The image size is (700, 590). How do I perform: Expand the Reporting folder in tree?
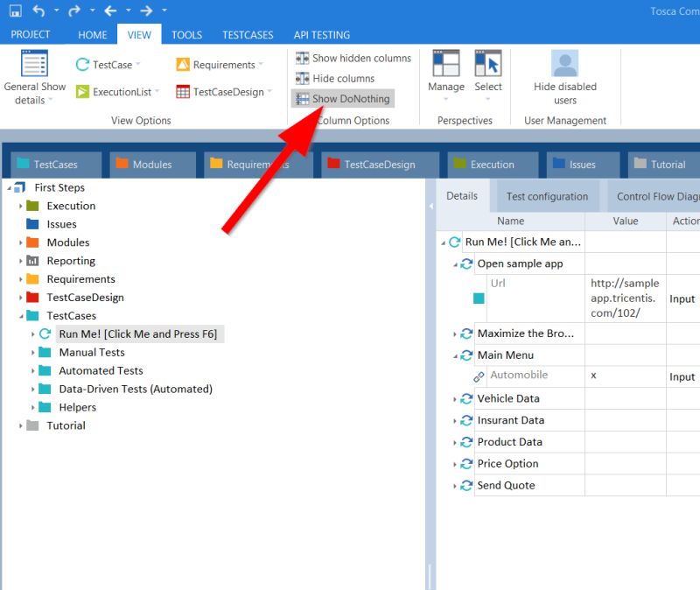coord(20,261)
